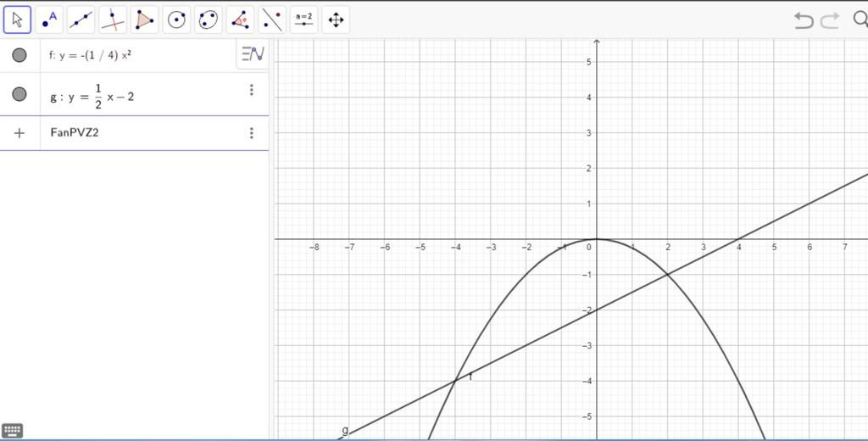This screenshot has width=868, height=441.
Task: Undo the last action
Action: 804,20
